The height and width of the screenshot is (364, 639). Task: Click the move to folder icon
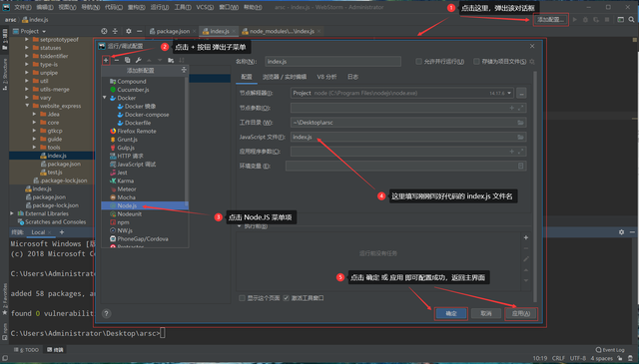pyautogui.click(x=171, y=60)
